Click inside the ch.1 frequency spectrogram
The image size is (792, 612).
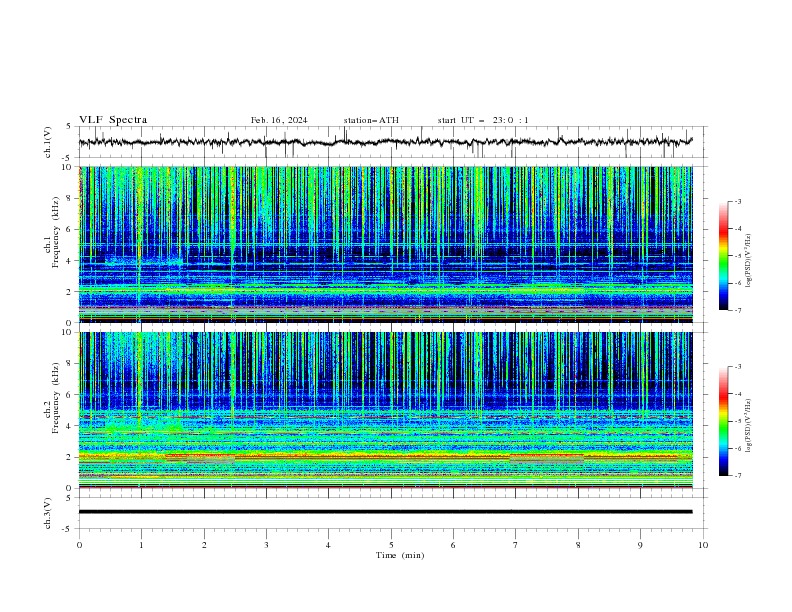[x=386, y=244]
